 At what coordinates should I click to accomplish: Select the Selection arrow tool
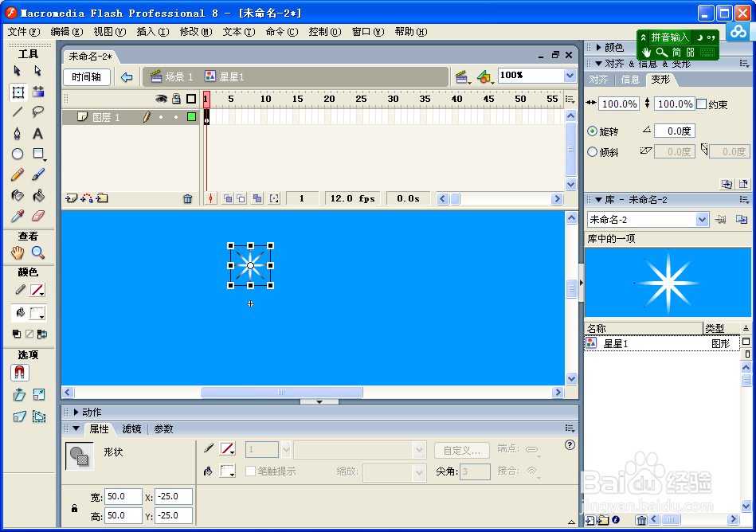pos(18,71)
